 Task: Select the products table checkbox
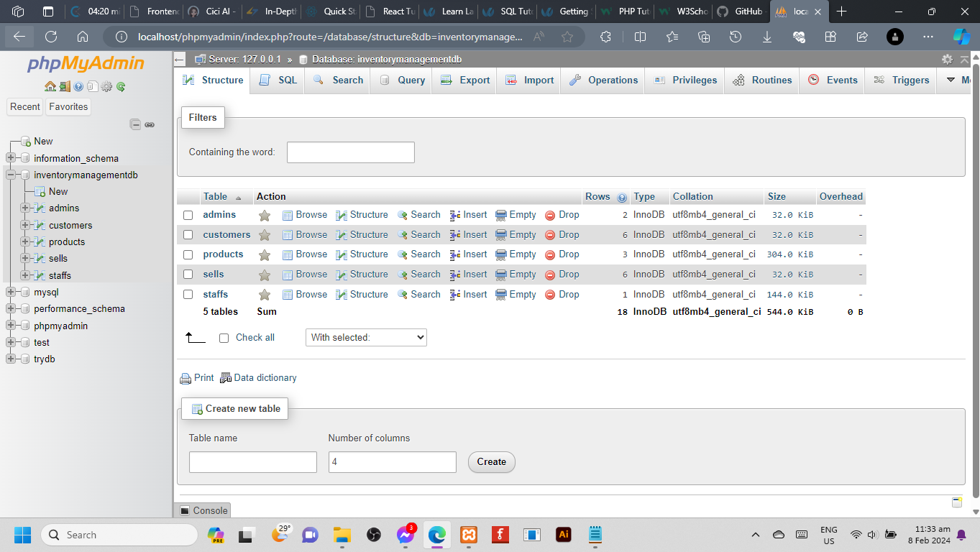pos(188,254)
